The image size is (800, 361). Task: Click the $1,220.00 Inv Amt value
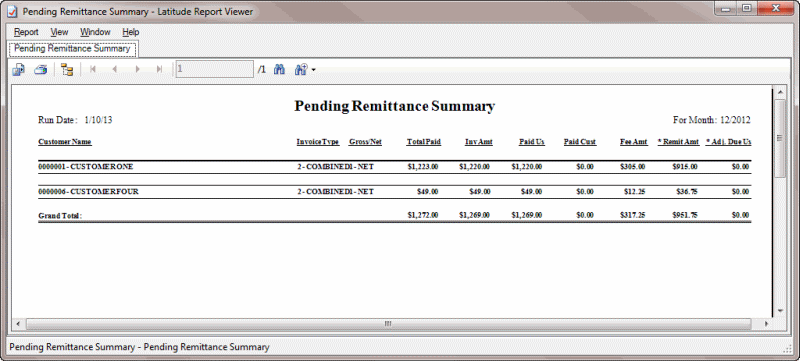[x=474, y=167]
